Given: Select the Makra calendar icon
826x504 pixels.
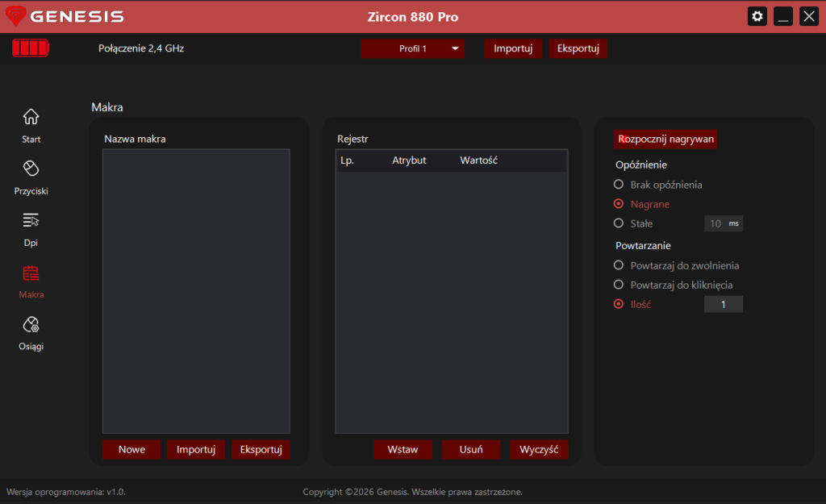Looking at the screenshot, I should click(31, 273).
